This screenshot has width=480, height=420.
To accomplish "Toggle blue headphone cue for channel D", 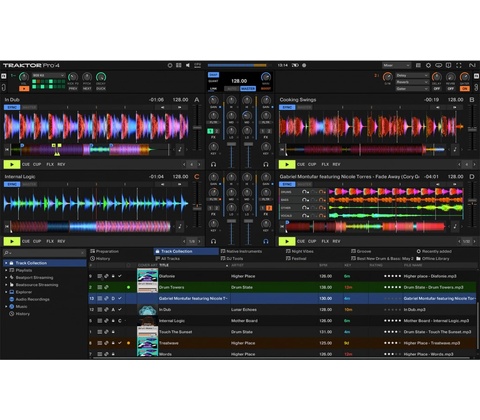I will (266, 241).
